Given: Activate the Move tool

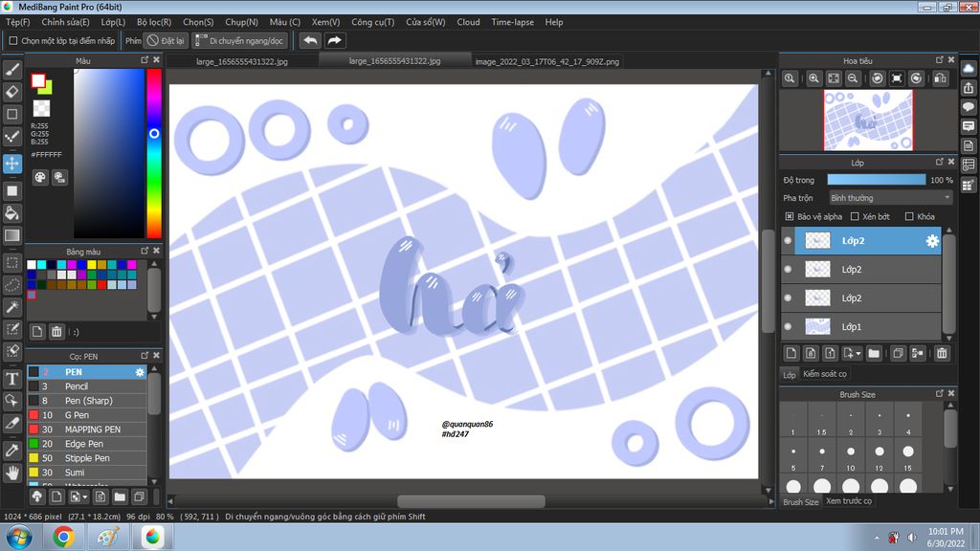Looking at the screenshot, I should [x=11, y=164].
